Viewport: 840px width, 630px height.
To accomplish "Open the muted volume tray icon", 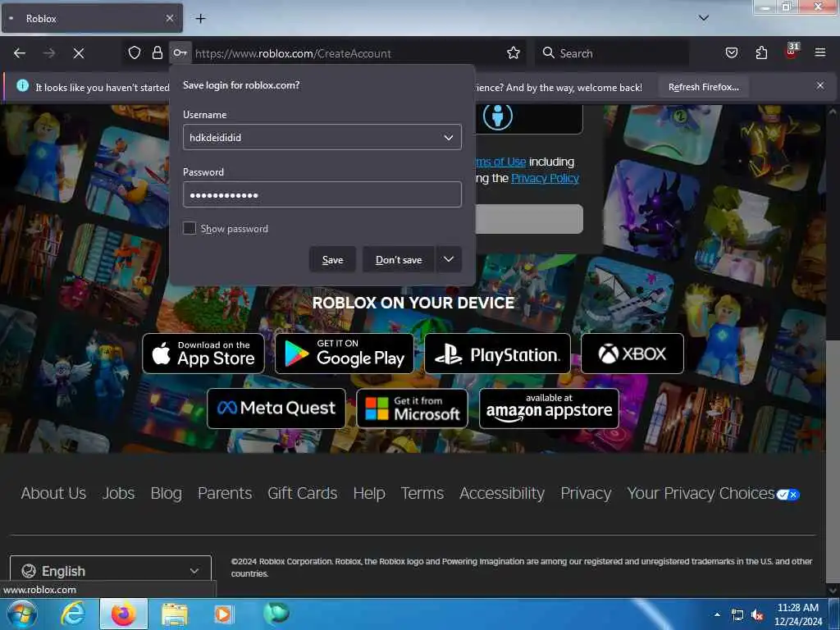I will pyautogui.click(x=757, y=615).
